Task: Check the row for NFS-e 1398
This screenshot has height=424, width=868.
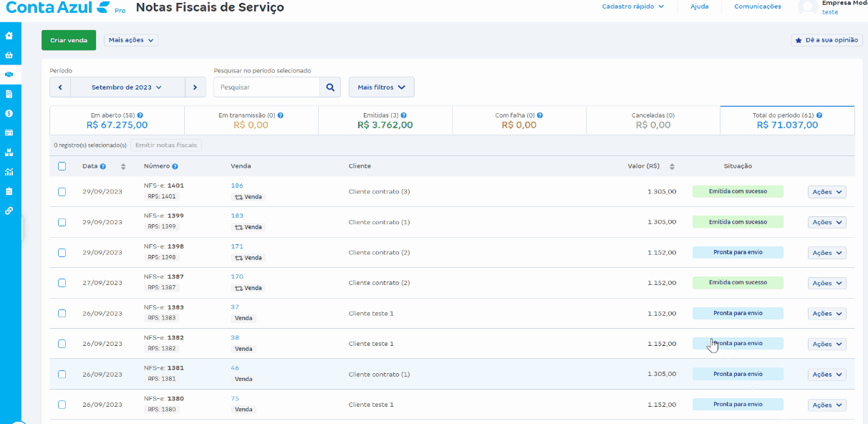Action: point(62,253)
